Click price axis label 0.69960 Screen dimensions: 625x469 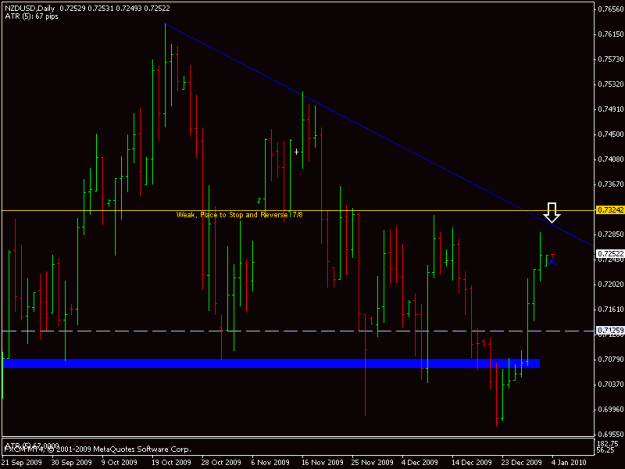pos(611,409)
